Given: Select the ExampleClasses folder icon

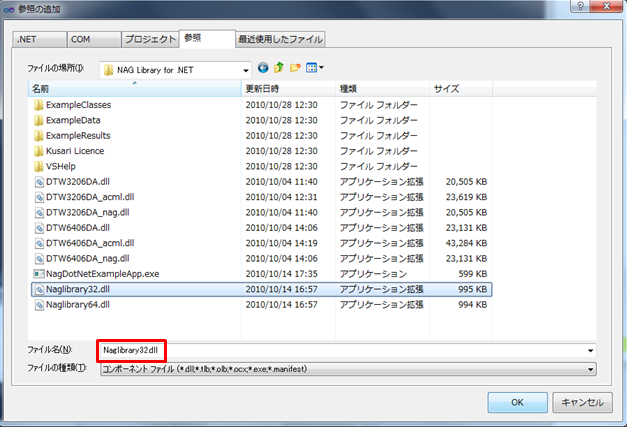Looking at the screenshot, I should click(x=39, y=104).
